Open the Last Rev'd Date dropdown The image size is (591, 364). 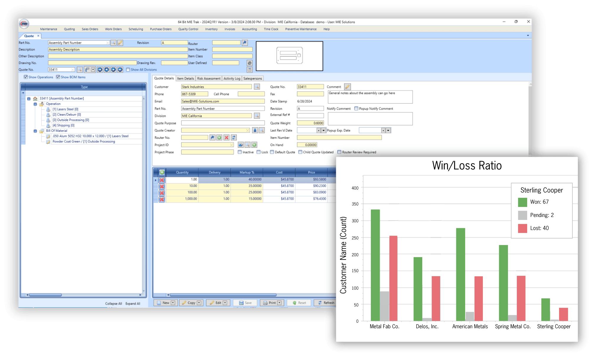point(323,130)
